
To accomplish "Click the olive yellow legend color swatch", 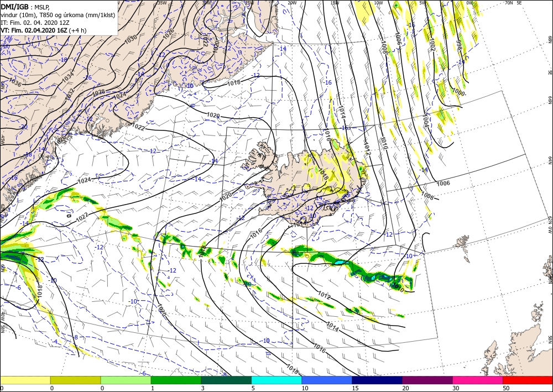I will point(75,380).
